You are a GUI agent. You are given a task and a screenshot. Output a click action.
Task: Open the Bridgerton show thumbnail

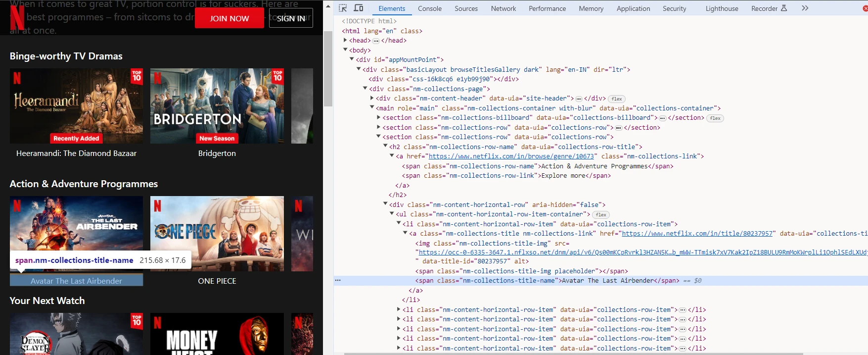click(x=217, y=106)
